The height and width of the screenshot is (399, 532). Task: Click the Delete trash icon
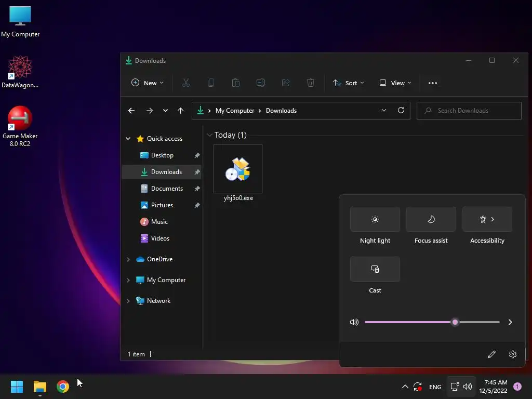coord(311,83)
